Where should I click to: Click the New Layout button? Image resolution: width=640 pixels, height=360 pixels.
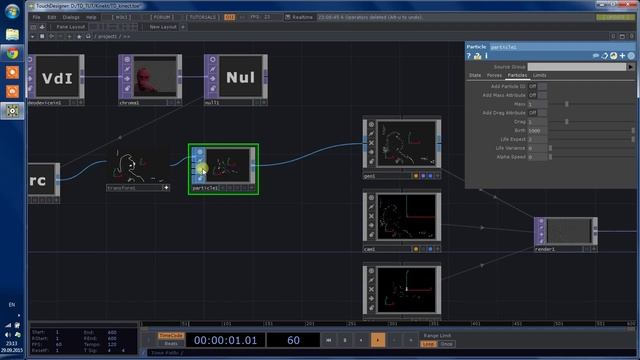pos(163,27)
